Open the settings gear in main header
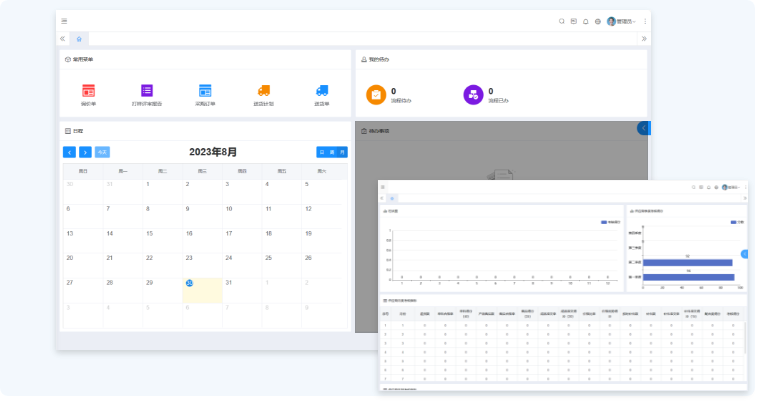The width and height of the screenshot is (757, 403). click(x=598, y=21)
